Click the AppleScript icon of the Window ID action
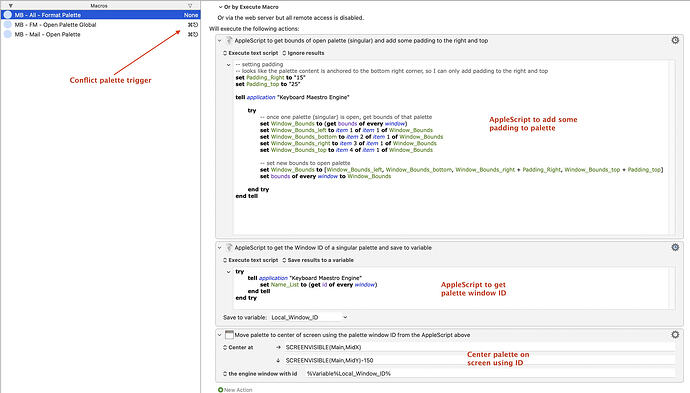 coord(229,248)
